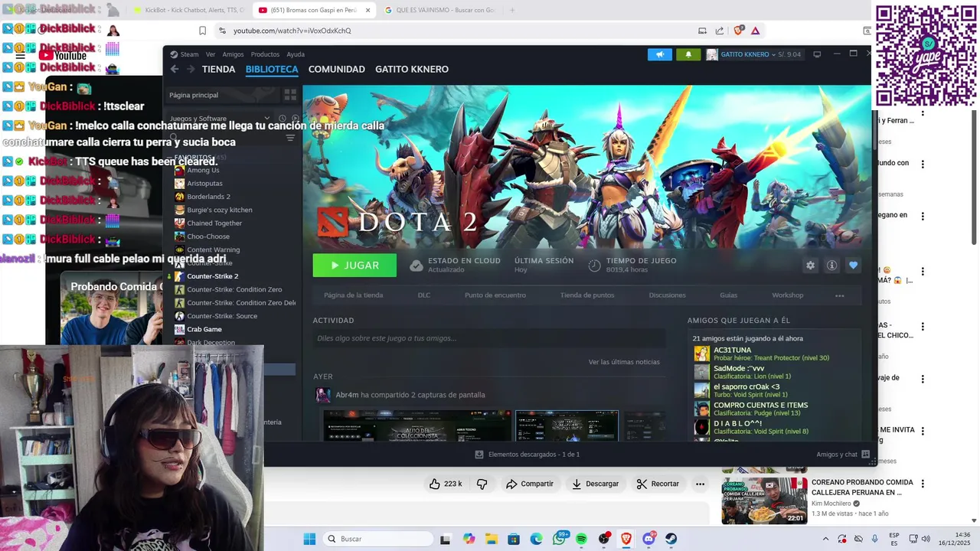This screenshot has width=980, height=551.
Task: Show Dota 2 game info icon
Action: [x=831, y=266]
